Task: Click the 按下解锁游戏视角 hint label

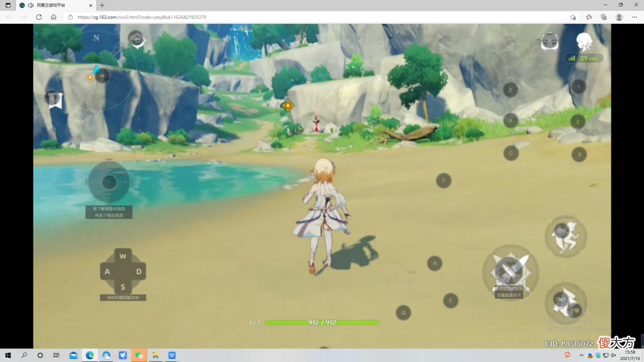Action: [x=109, y=209]
